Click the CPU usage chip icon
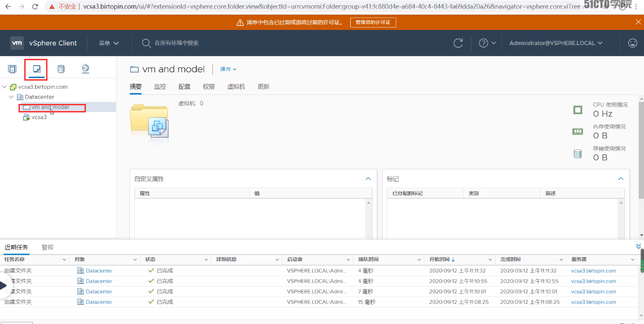 click(578, 110)
